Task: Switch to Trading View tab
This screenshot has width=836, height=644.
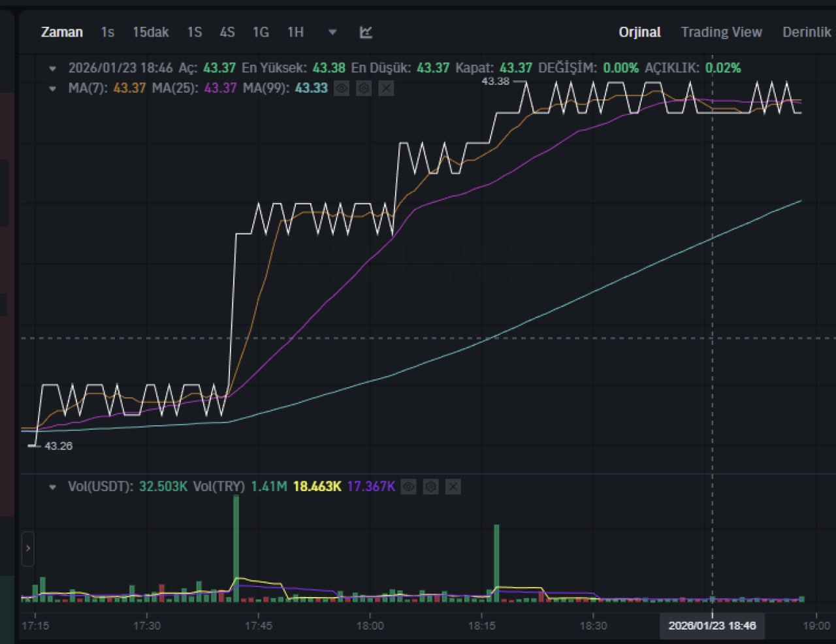Action: click(721, 32)
